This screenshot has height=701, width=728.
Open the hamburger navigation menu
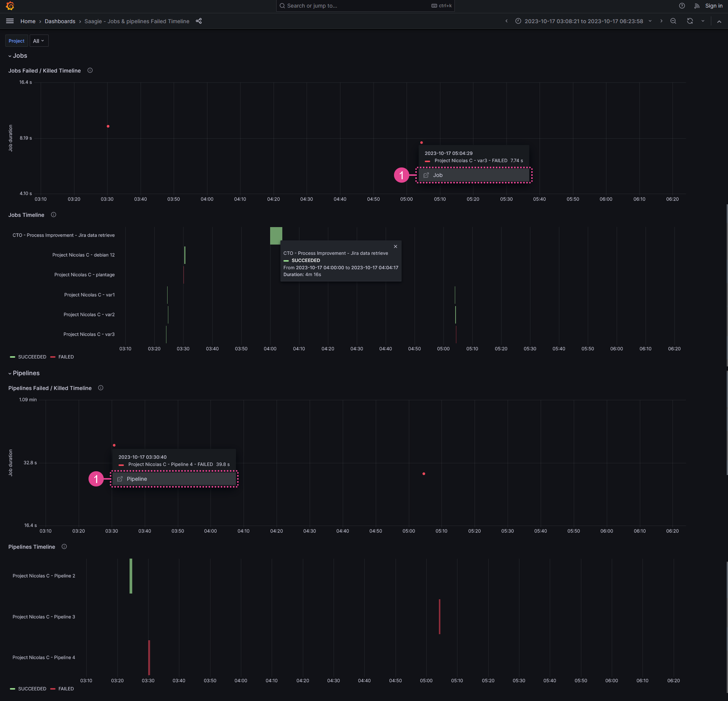click(10, 21)
